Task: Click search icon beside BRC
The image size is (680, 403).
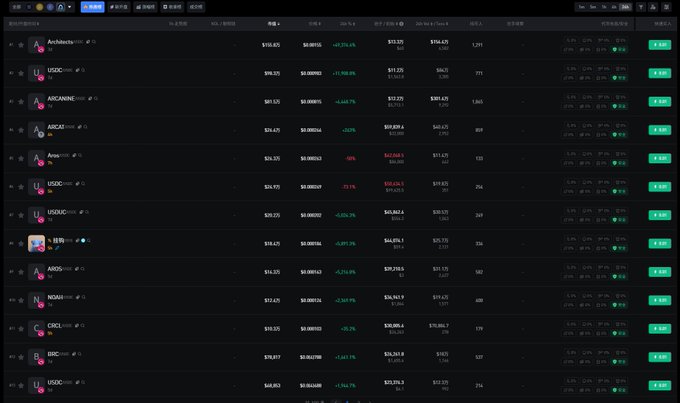Action: pos(80,354)
